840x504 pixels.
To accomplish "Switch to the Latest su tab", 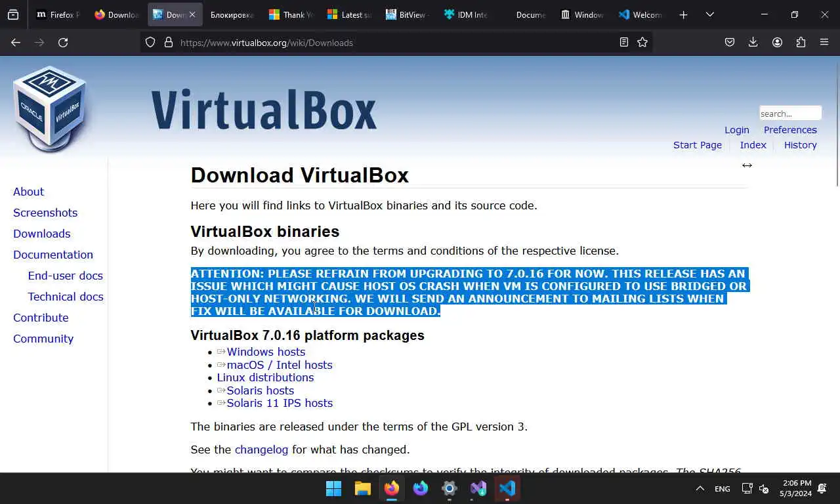I will click(349, 14).
